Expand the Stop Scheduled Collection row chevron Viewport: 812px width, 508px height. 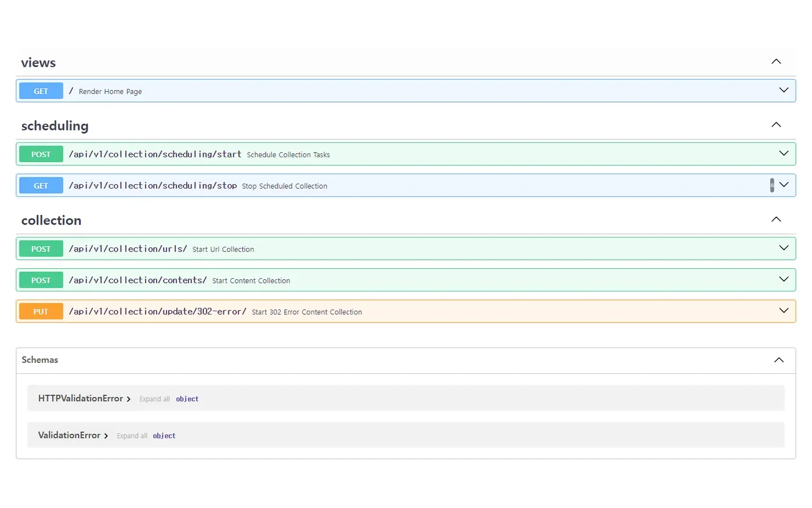point(784,185)
